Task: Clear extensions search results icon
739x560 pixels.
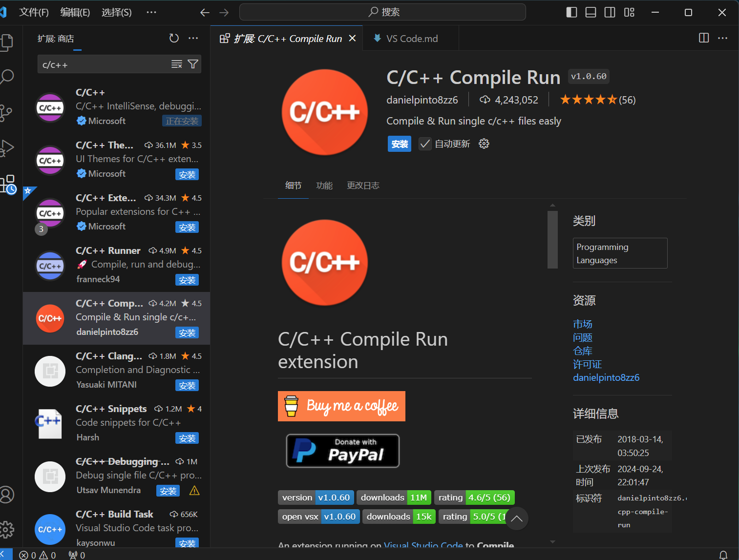Action: (177, 64)
